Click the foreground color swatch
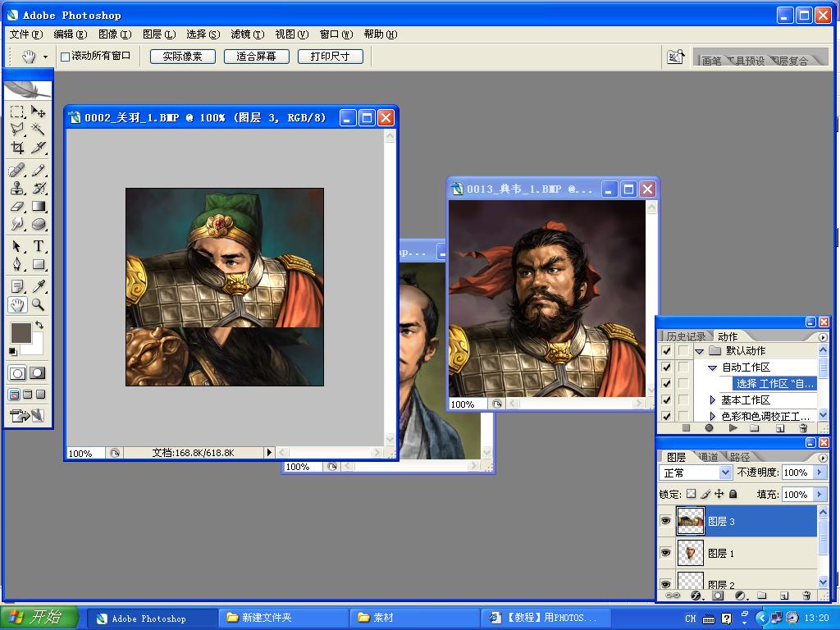This screenshot has width=840, height=630. [x=20, y=332]
